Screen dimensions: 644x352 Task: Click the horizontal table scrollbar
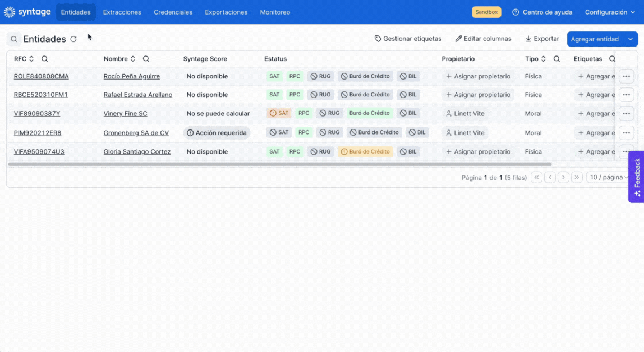tap(280, 164)
